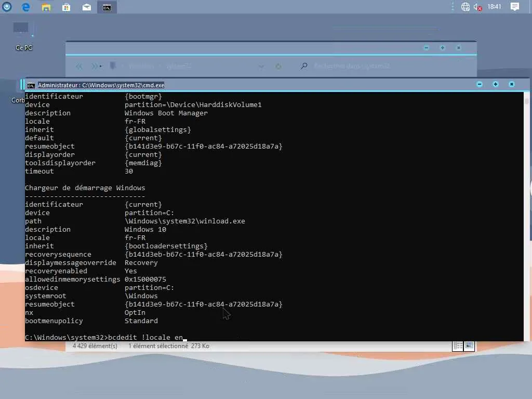Click the '{memdiag}' toolsdisplayorder value
532x399 pixels.
pyautogui.click(x=143, y=163)
